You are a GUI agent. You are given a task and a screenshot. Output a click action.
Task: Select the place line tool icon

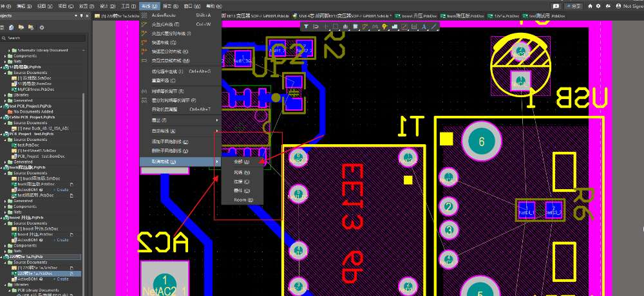coord(433,26)
